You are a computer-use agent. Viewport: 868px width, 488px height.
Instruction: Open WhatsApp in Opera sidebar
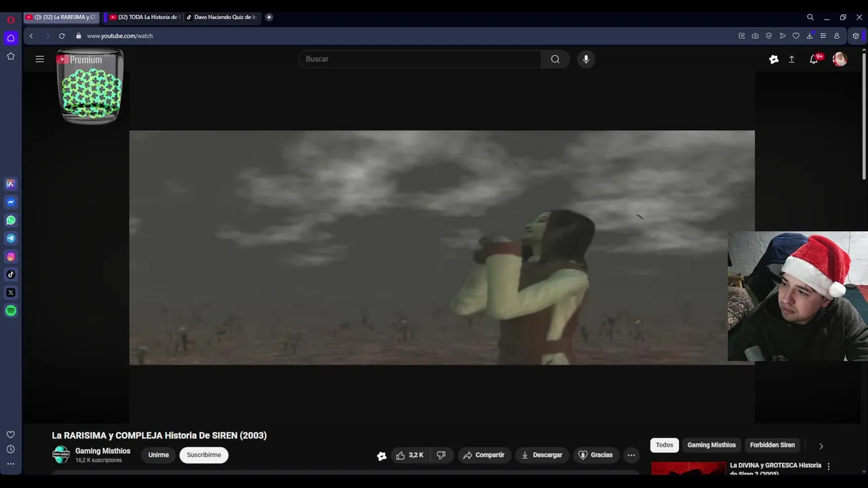click(x=11, y=220)
